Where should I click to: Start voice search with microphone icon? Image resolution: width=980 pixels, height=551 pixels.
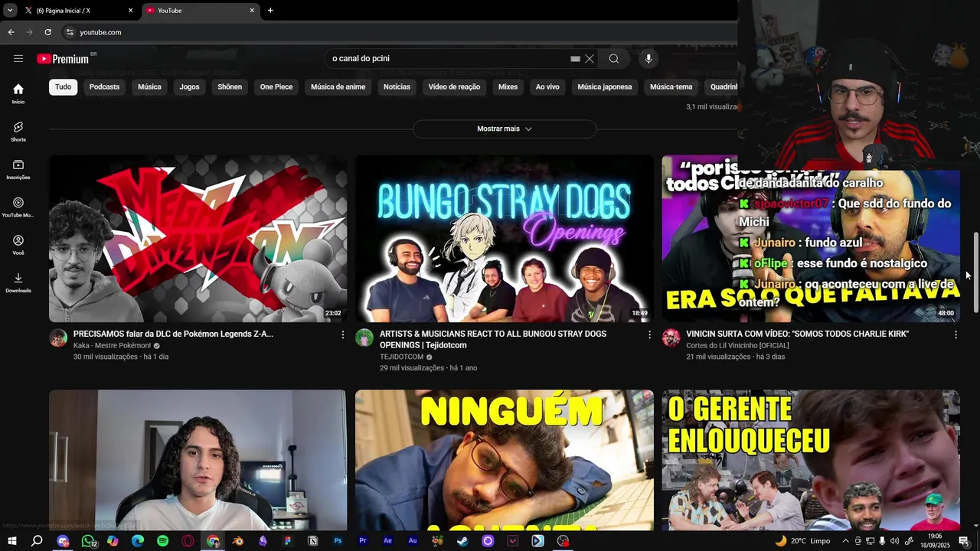(648, 58)
